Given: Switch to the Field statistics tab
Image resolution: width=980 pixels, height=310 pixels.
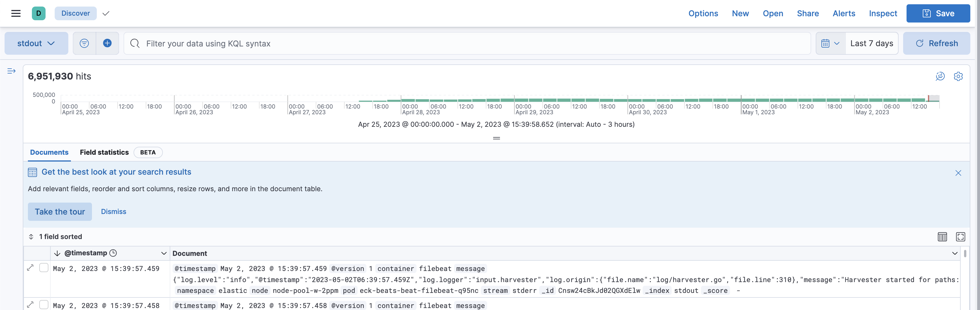Looking at the screenshot, I should [104, 152].
